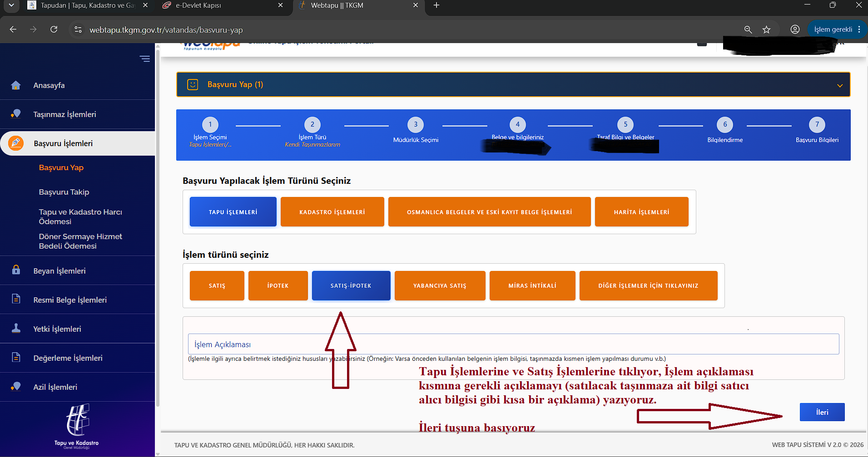Viewport: 868px width, 457px height.
Task: Go to step 7 Başvuru Bilgileri
Action: coord(817,124)
